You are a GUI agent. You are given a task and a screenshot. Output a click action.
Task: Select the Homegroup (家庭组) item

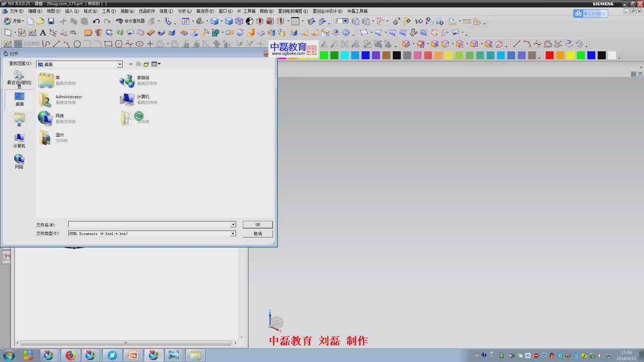coord(139,80)
